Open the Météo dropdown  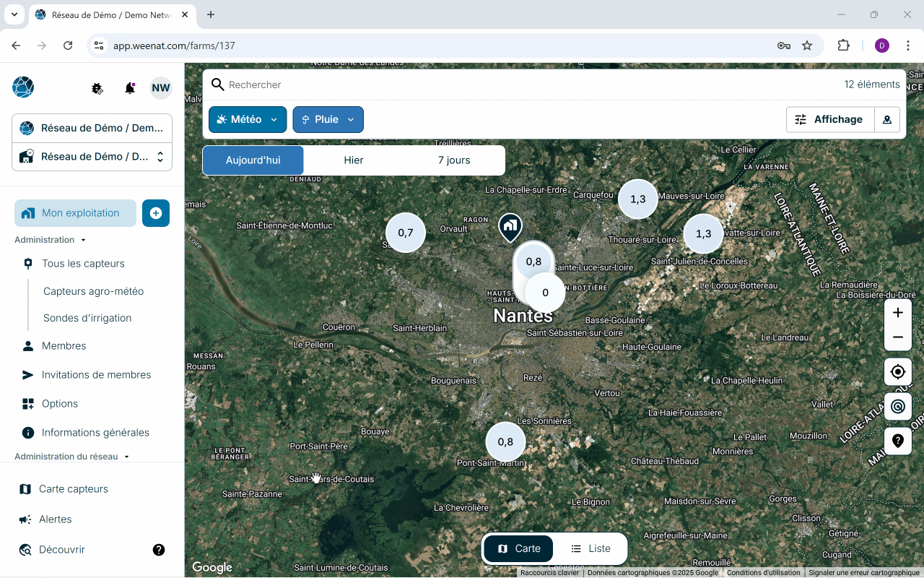coord(248,120)
